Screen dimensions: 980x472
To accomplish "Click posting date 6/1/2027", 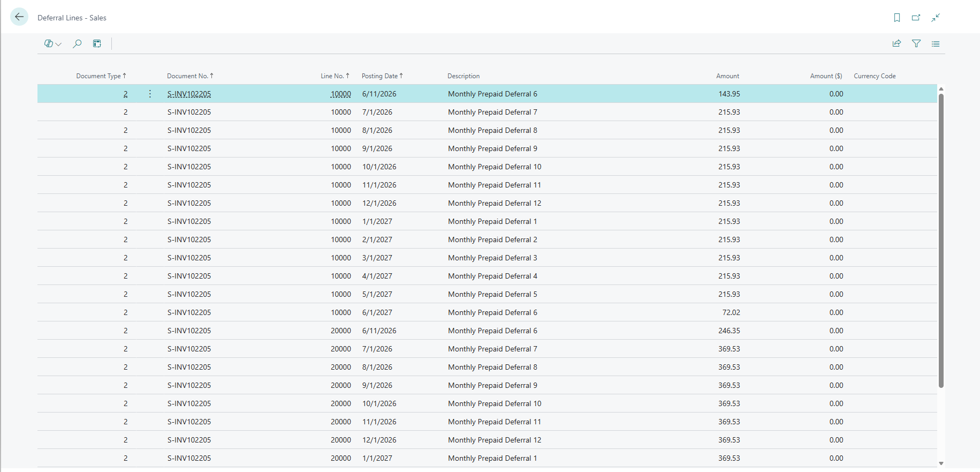I will point(377,312).
